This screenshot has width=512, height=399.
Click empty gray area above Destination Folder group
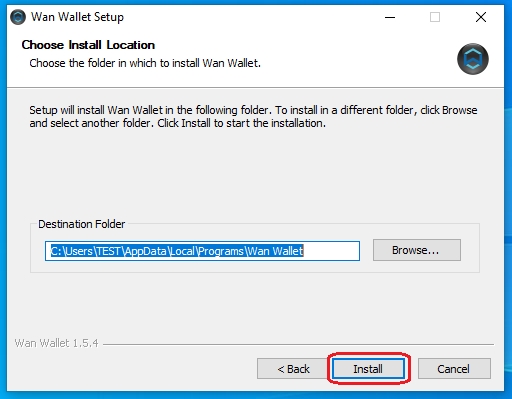253,173
